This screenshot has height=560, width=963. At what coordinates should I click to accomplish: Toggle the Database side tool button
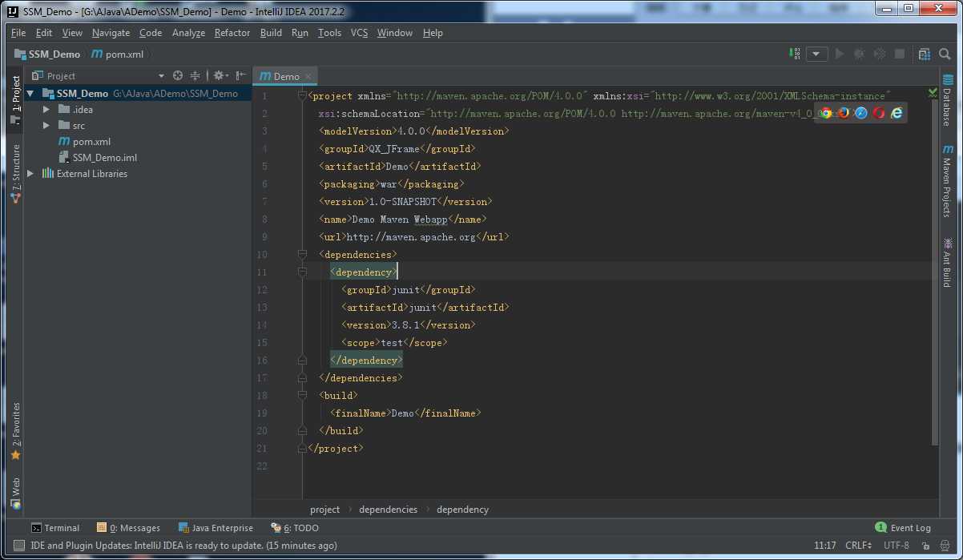coord(948,100)
